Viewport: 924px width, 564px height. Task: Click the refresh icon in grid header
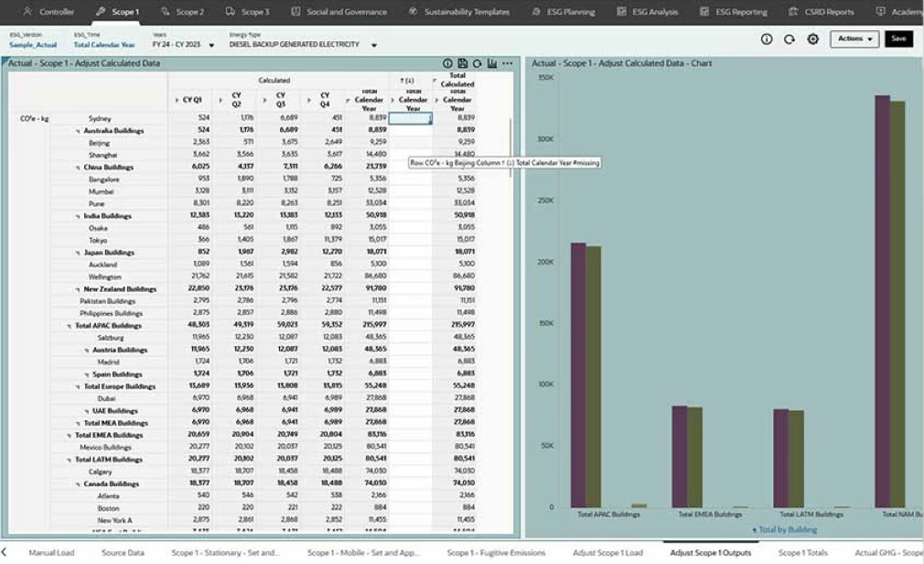click(x=478, y=63)
